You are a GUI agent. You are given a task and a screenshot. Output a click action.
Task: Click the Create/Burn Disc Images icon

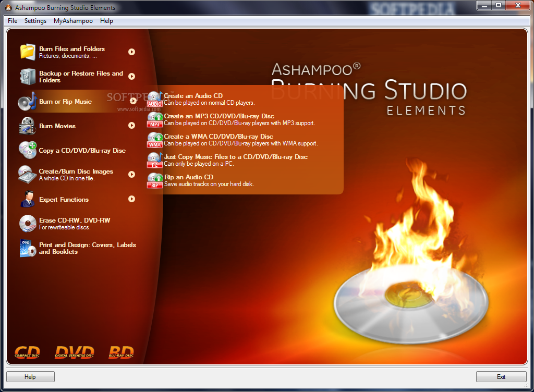tap(28, 175)
